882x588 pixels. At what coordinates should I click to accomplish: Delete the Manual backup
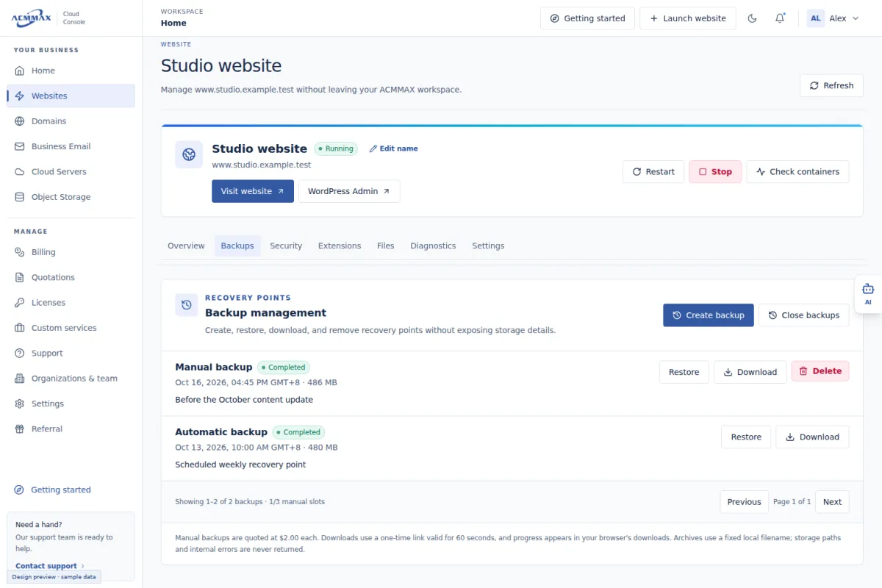pyautogui.click(x=820, y=371)
